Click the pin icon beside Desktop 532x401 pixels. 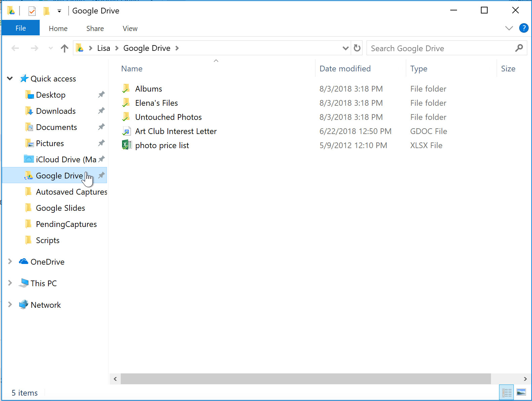(x=101, y=95)
